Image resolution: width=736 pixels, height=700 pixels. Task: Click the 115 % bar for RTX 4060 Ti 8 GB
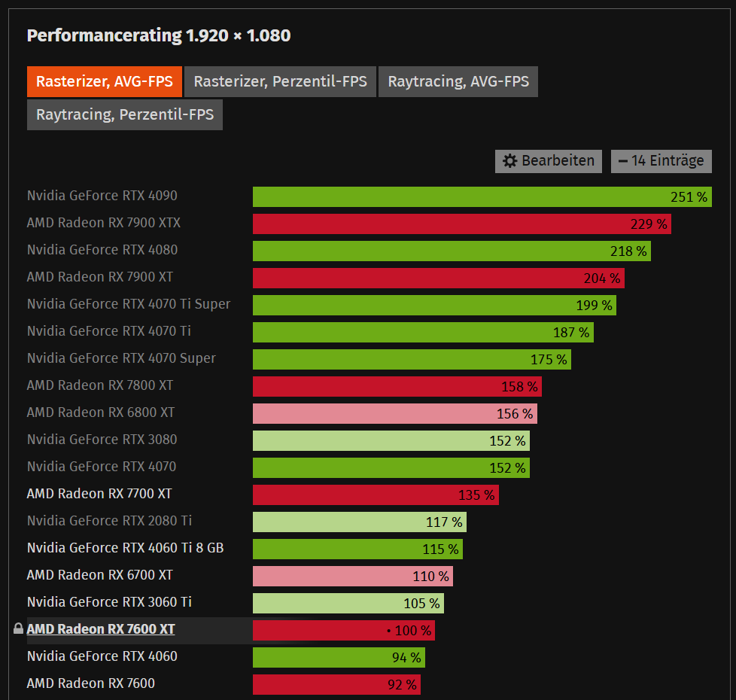coord(357,549)
